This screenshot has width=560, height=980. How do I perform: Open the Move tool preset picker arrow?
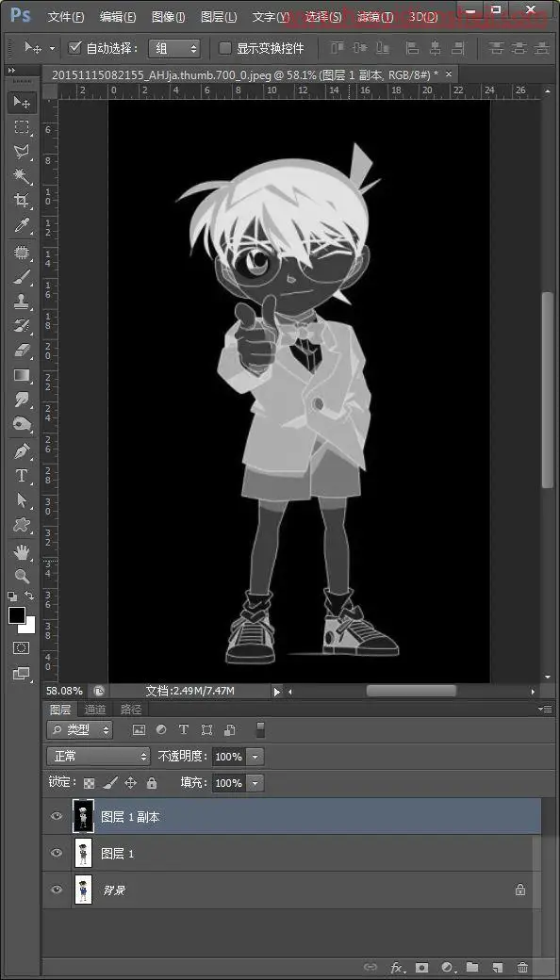[53, 48]
